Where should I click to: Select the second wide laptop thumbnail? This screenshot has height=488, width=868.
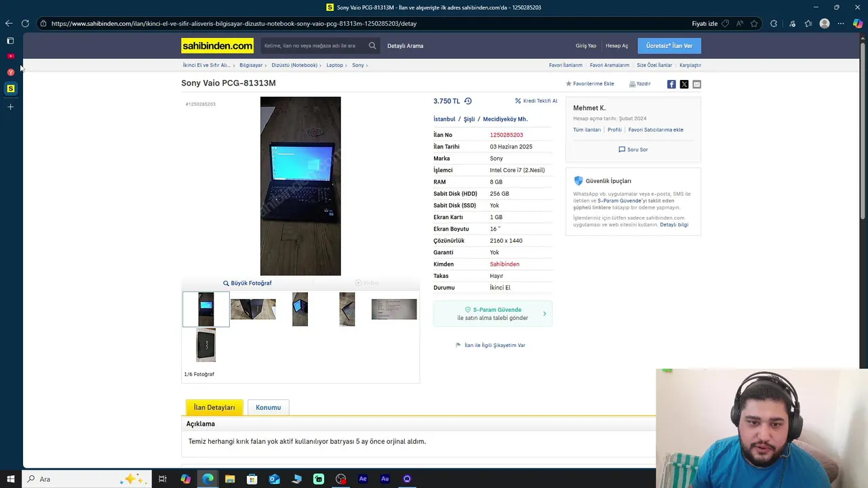[x=253, y=309]
